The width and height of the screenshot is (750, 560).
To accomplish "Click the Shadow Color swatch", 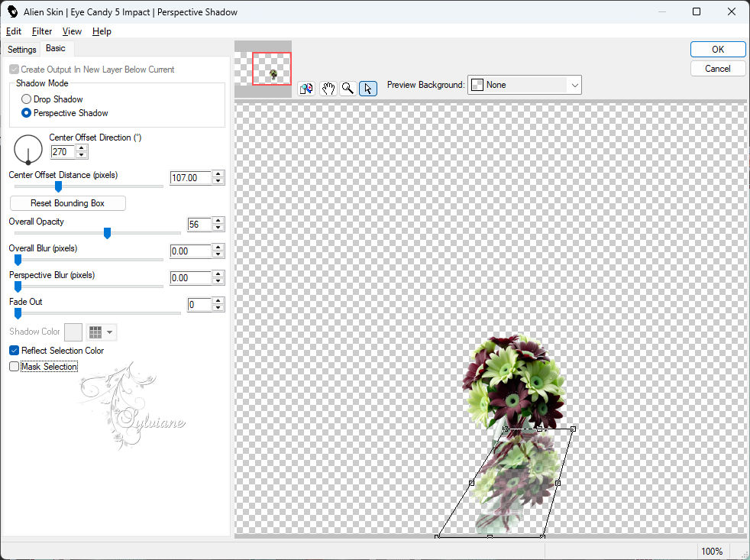I will (x=73, y=332).
